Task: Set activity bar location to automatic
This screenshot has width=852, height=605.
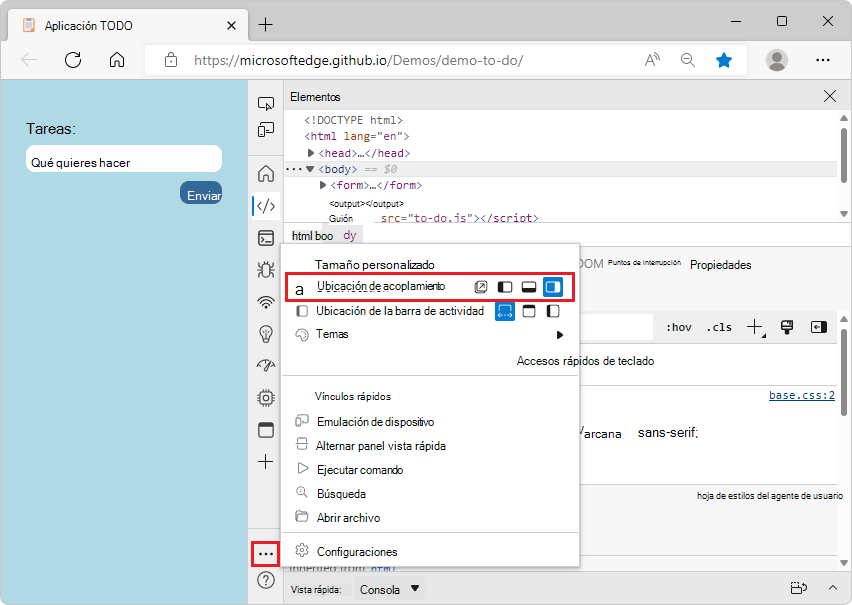Action: pyautogui.click(x=505, y=311)
